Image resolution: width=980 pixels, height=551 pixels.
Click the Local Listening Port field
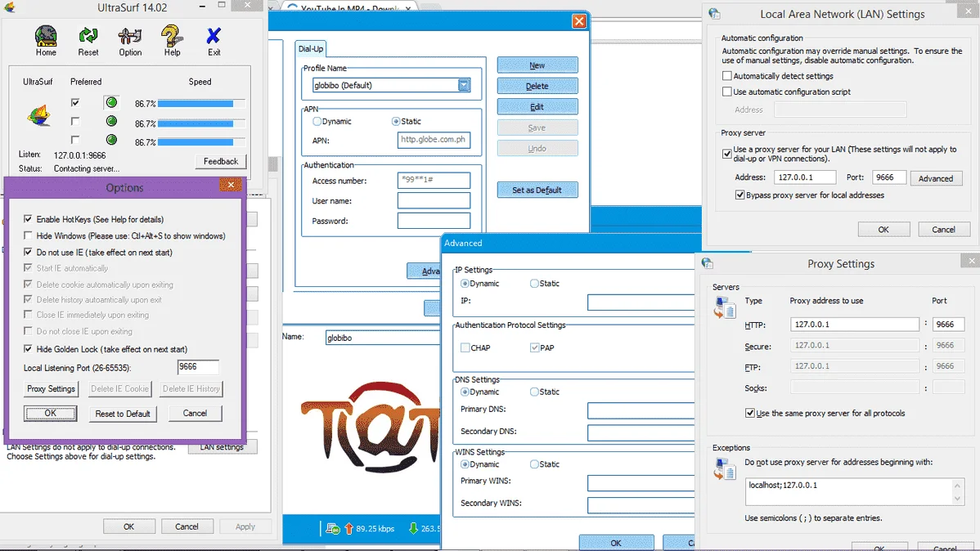tap(198, 367)
